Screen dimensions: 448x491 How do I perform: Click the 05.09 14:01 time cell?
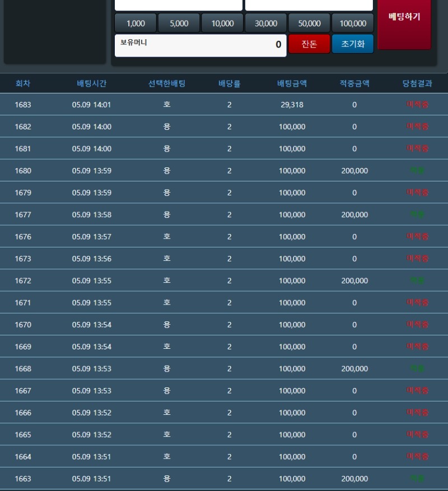pos(91,105)
